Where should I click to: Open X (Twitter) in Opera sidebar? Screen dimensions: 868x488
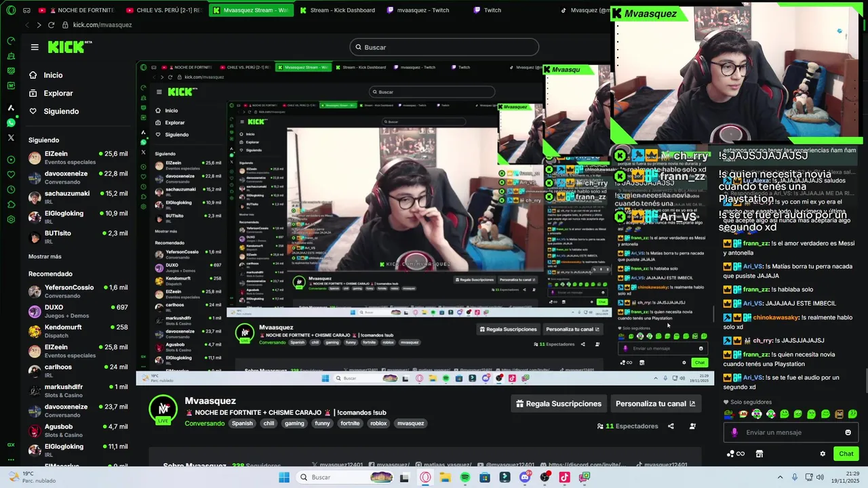(11, 138)
